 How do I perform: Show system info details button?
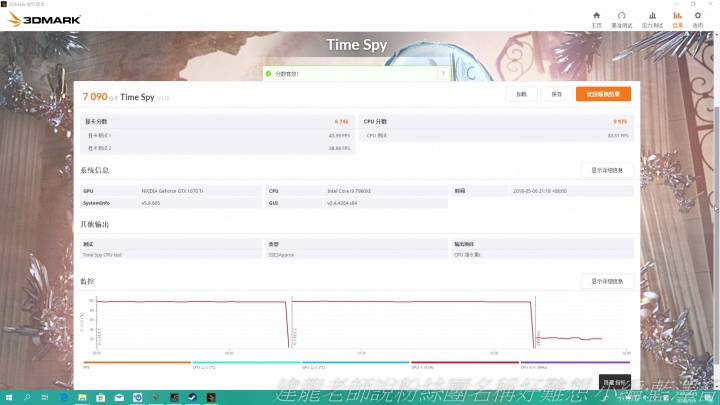click(x=607, y=170)
